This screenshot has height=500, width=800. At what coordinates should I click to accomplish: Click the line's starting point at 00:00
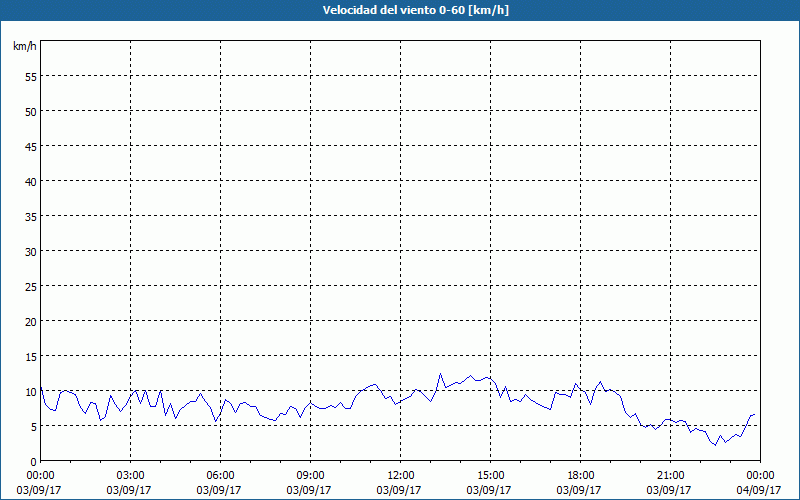[x=41, y=387]
